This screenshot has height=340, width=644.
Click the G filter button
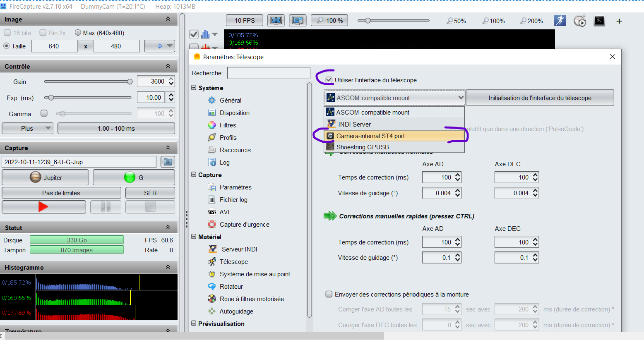click(134, 177)
